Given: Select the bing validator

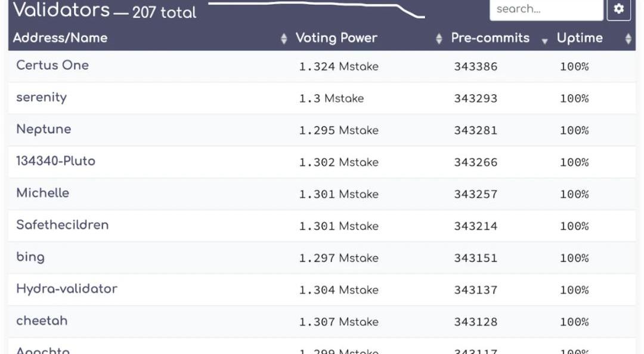Looking at the screenshot, I should click(x=30, y=257).
